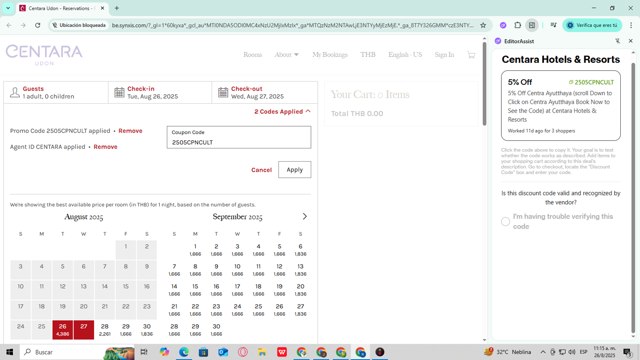
Task: Close the EditorAssist side panel
Action: click(631, 41)
